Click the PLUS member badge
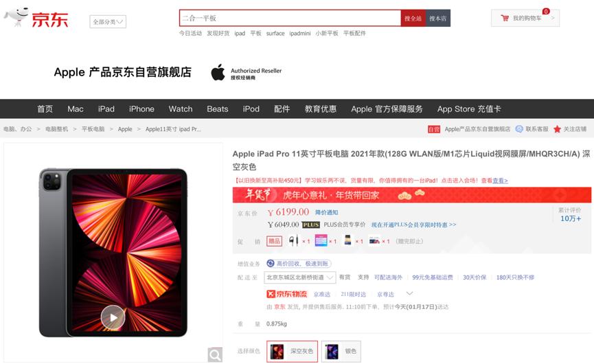Image resolution: width=594 pixels, height=364 pixels. [310, 225]
